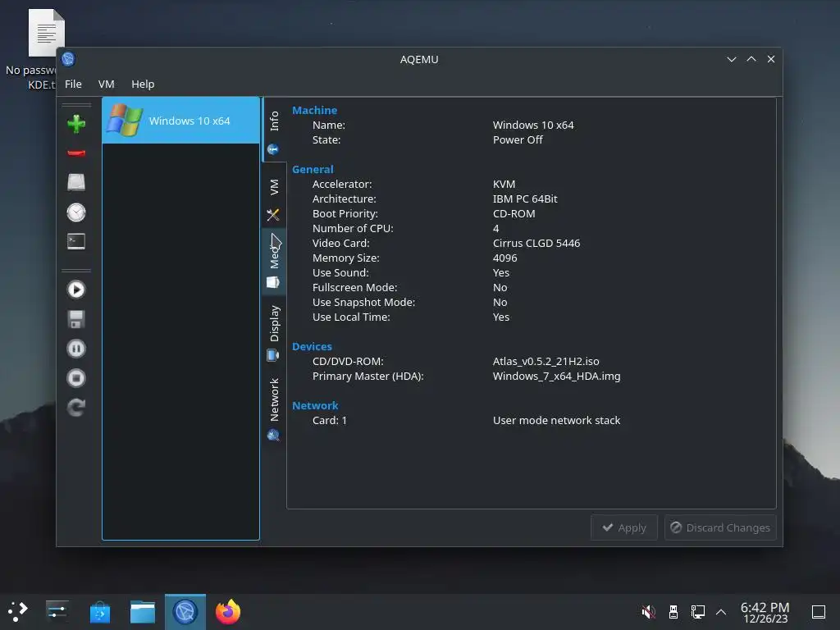This screenshot has width=840, height=630.
Task: Click the Devices section heading
Action: [x=312, y=347]
